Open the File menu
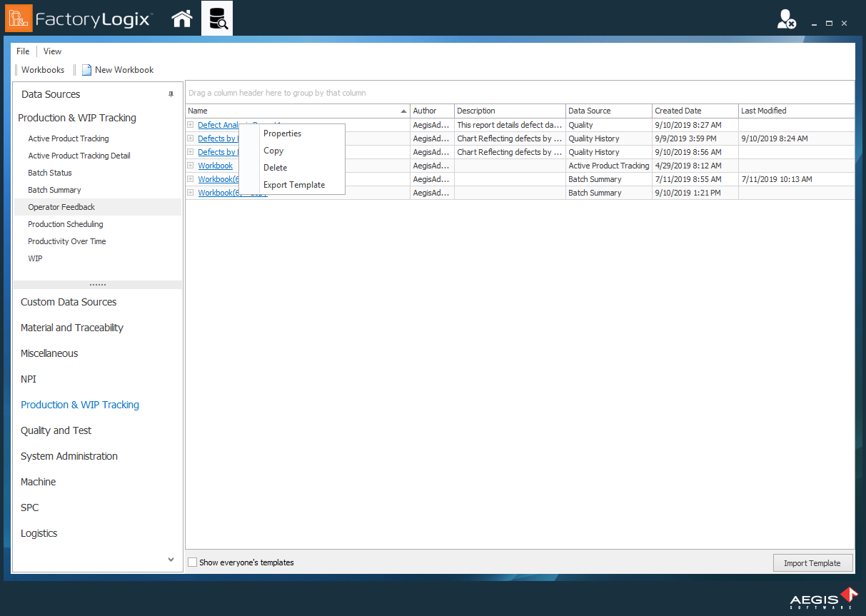 tap(22, 51)
